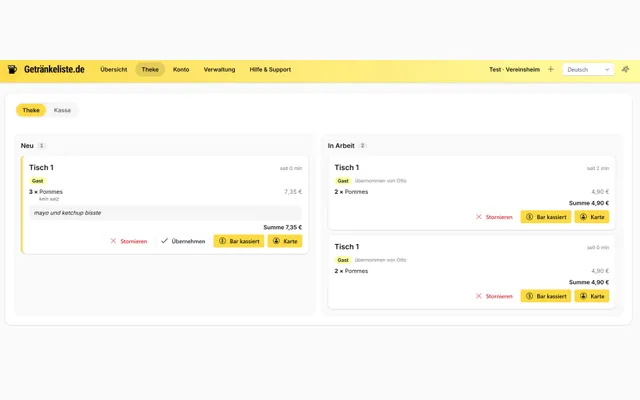Click Test · Vereinsheim organization name
This screenshot has height=400, width=640.
click(x=514, y=69)
